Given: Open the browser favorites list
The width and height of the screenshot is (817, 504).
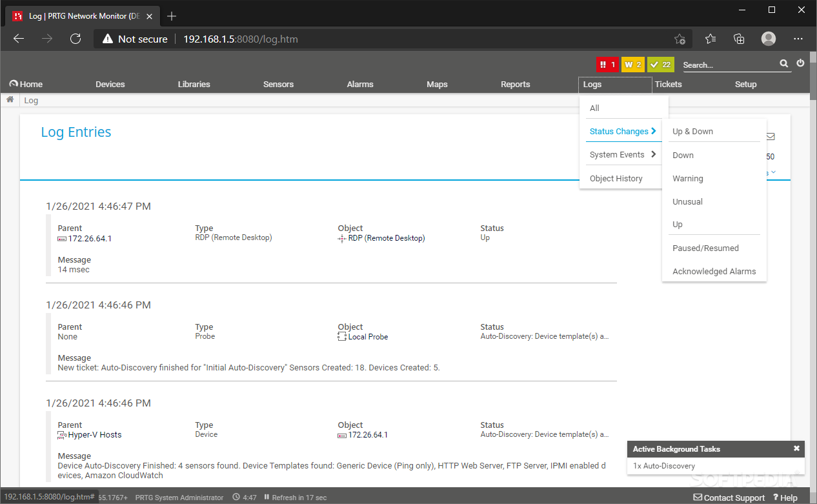Looking at the screenshot, I should pos(711,39).
